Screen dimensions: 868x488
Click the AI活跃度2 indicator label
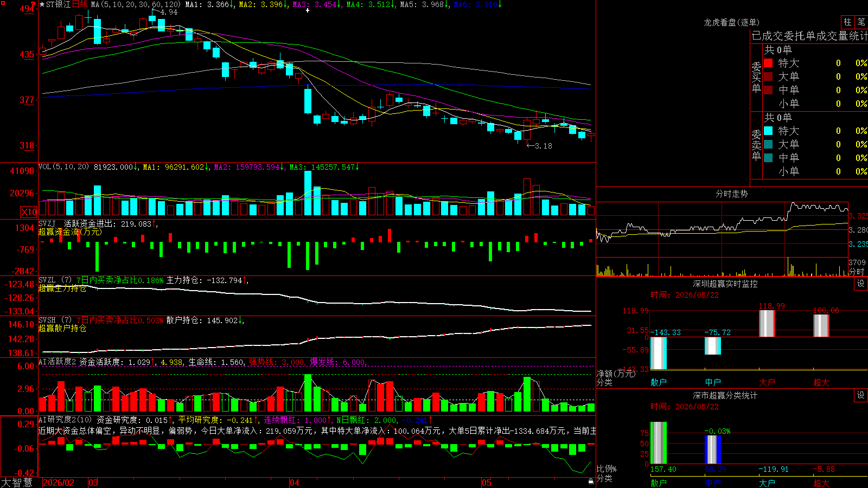pyautogui.click(x=58, y=362)
